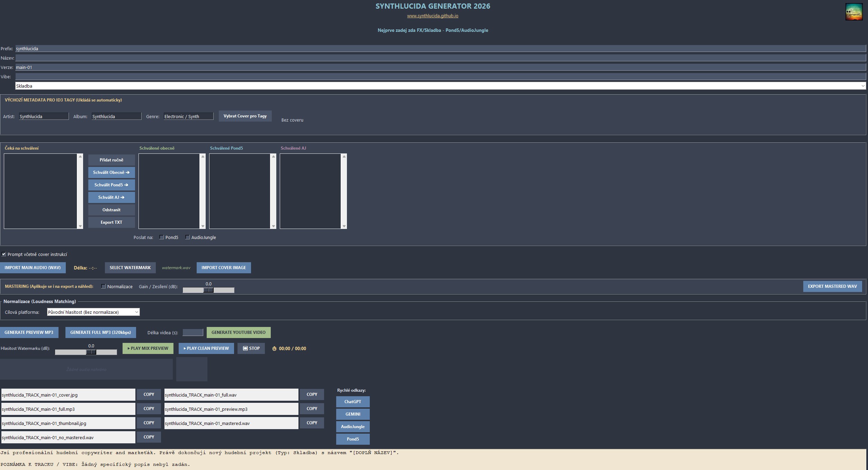Click Schválit Obecně arrow button
The height and width of the screenshot is (470, 868).
tap(111, 172)
